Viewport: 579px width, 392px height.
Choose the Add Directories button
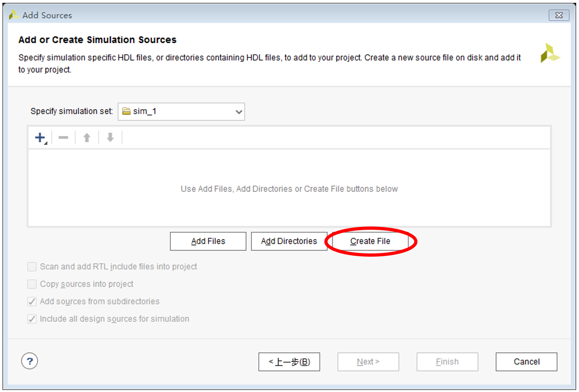pyautogui.click(x=289, y=241)
